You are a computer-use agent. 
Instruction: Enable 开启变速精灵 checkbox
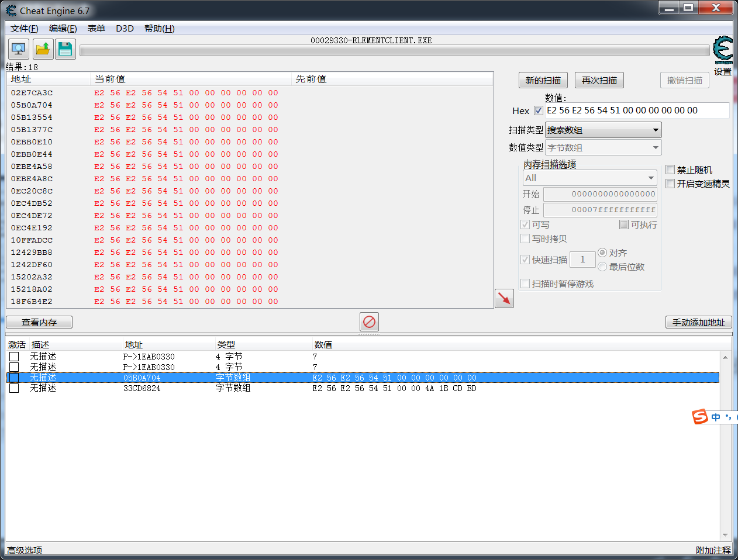point(670,184)
